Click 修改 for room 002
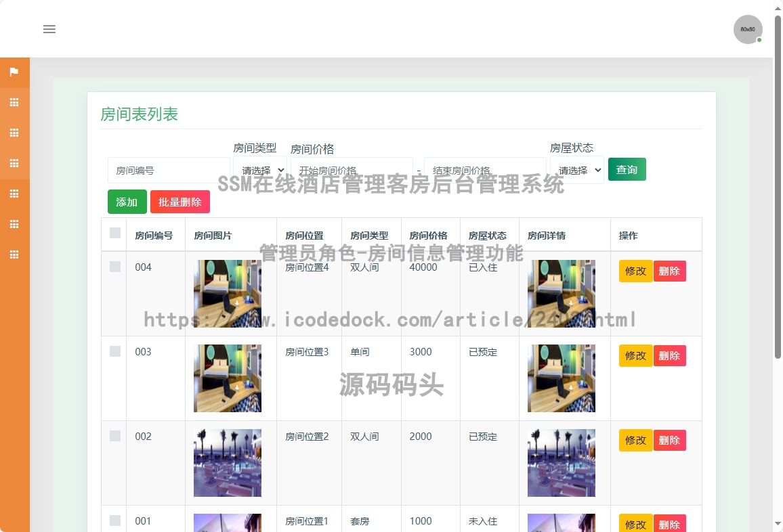Screen dimensions: 783x532 click(636, 440)
